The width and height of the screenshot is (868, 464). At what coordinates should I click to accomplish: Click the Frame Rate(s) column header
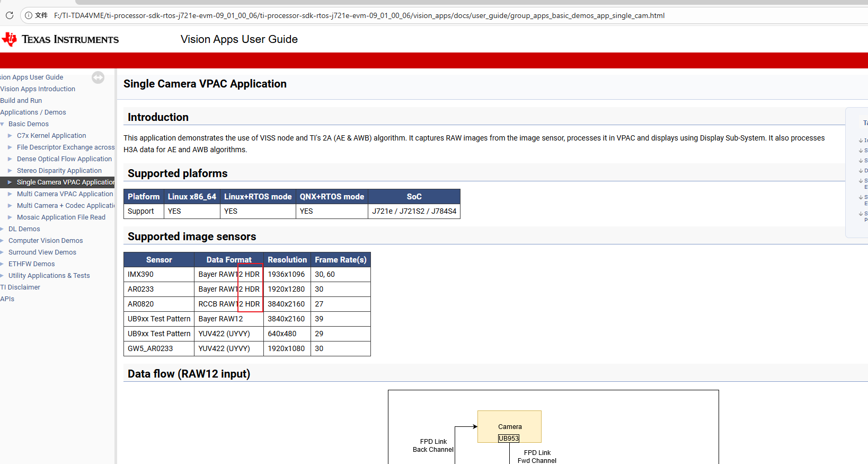(x=341, y=260)
